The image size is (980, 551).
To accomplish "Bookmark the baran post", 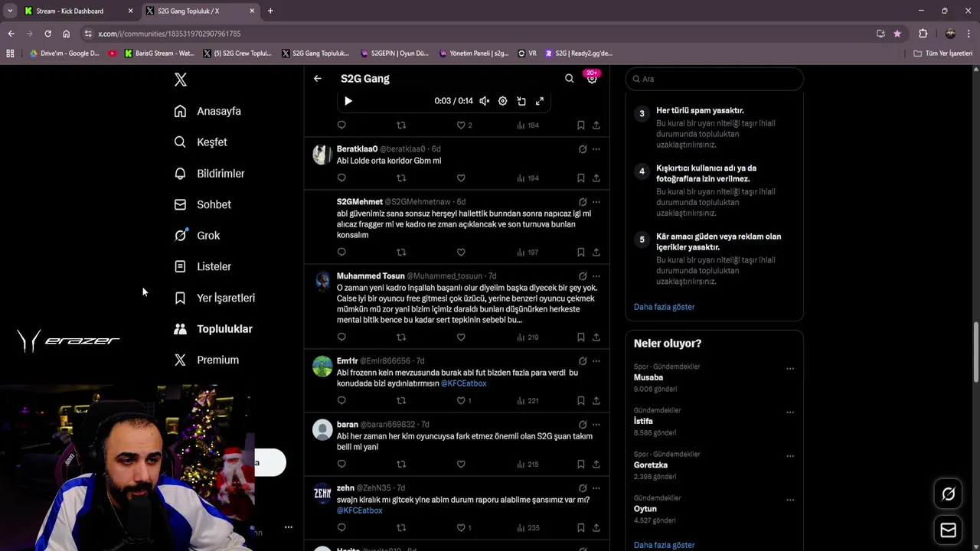I will pos(581,465).
